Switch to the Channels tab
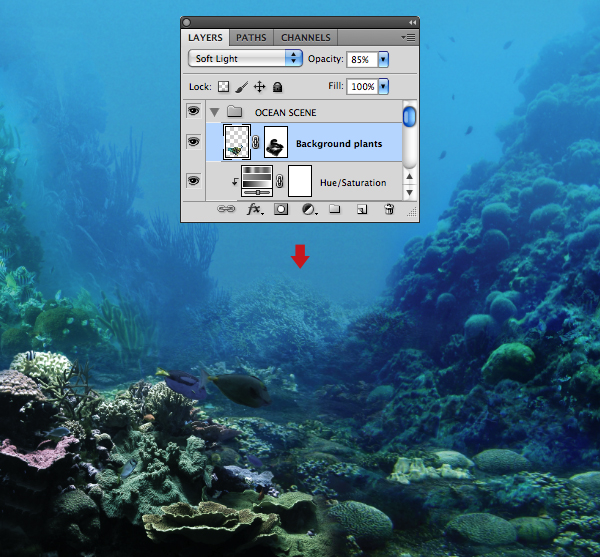 305,37
